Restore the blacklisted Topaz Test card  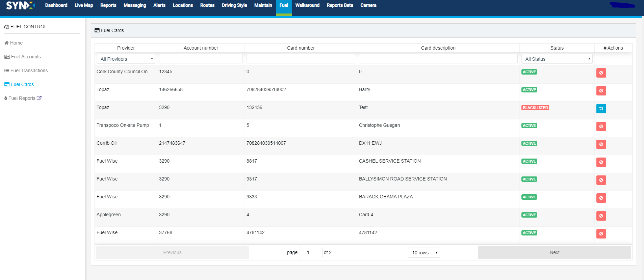tap(601, 109)
